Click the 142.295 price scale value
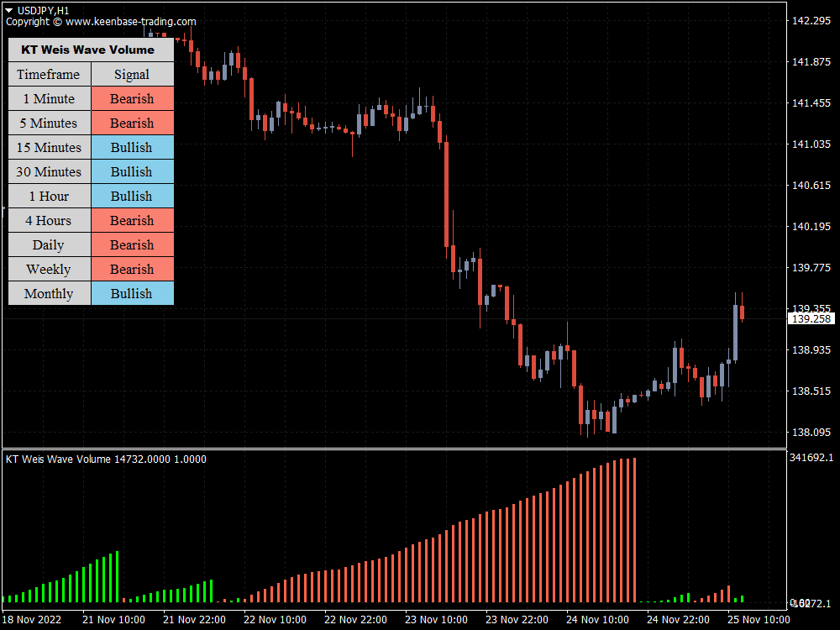Viewport: 840px width, 630px height. click(x=811, y=20)
